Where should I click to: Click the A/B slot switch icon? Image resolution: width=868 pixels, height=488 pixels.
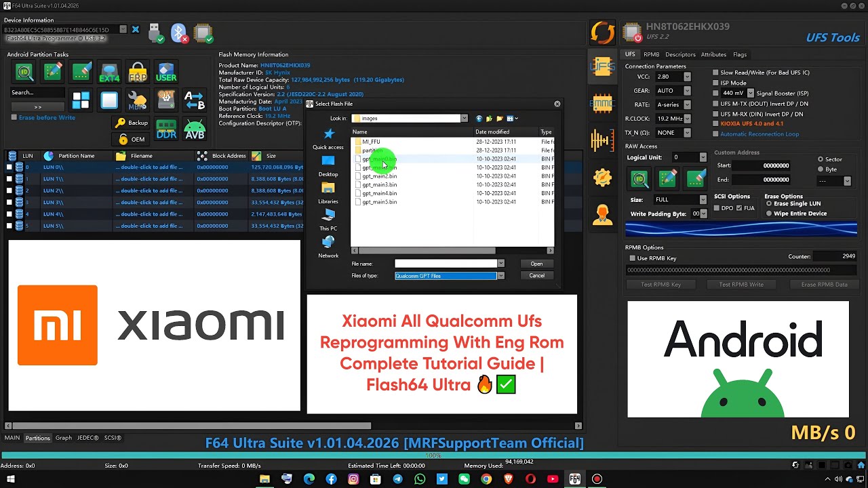(195, 100)
